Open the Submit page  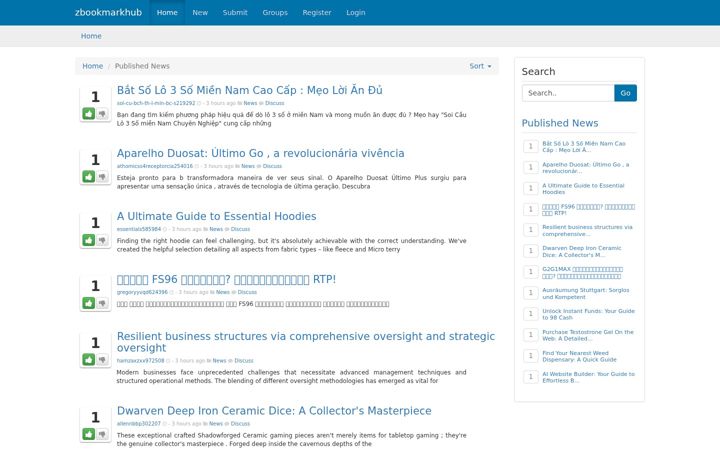pyautogui.click(x=235, y=12)
